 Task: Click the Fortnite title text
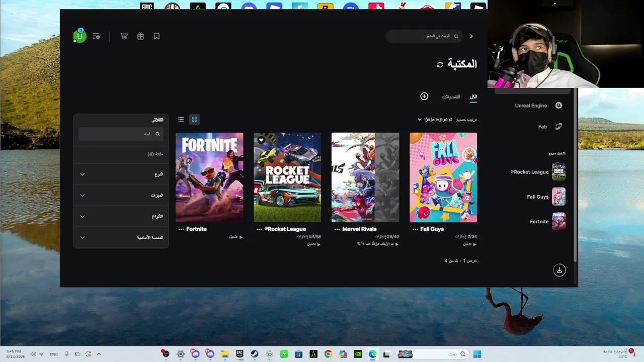tap(196, 229)
